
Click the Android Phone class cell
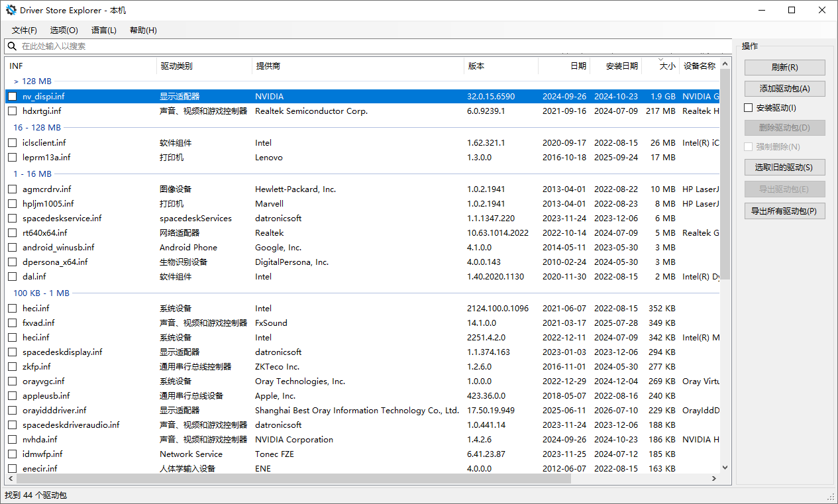click(x=188, y=248)
